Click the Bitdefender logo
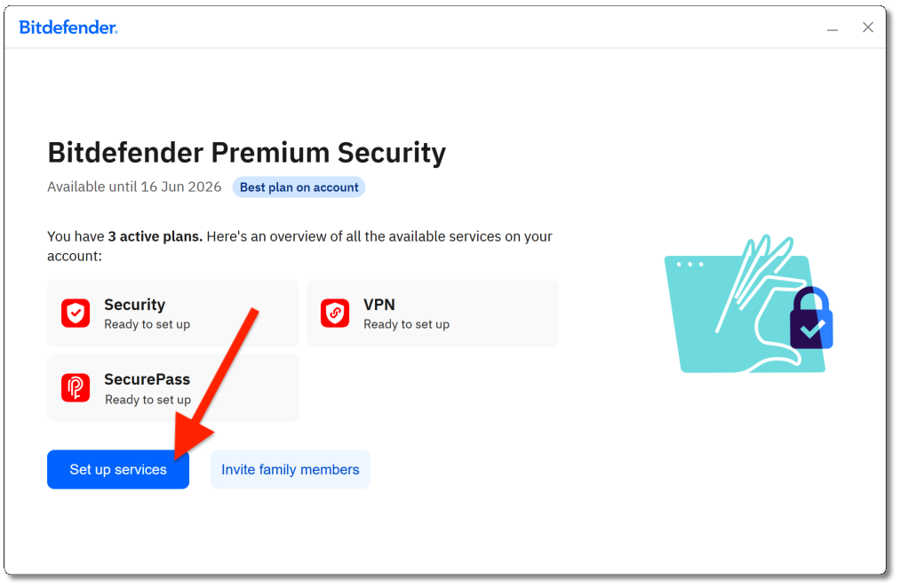The image size is (900, 588). coord(68,27)
